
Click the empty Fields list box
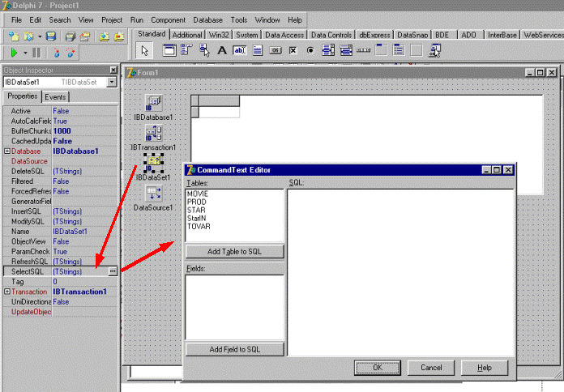pyautogui.click(x=234, y=307)
